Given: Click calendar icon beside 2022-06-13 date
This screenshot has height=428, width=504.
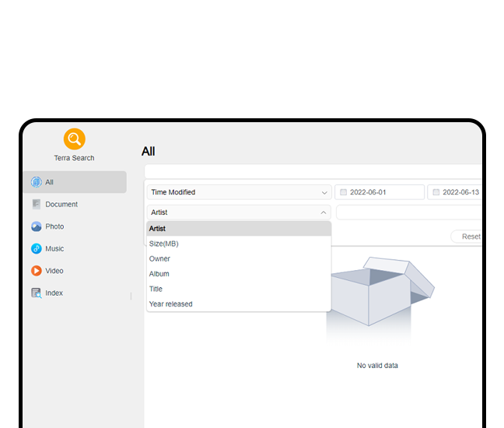Looking at the screenshot, I should pos(436,192).
